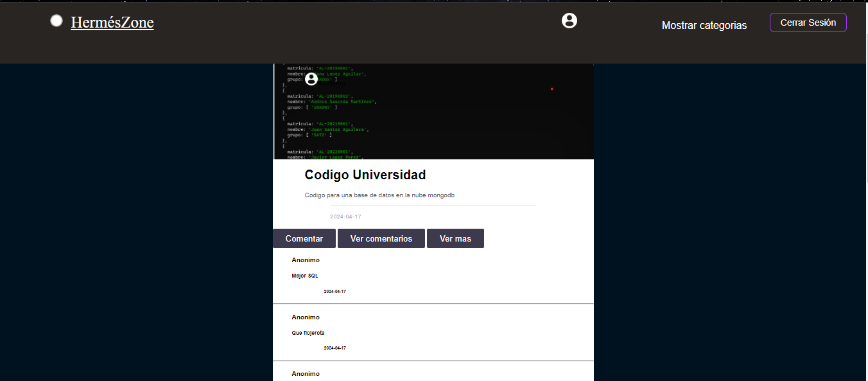
Task: Select the post description about mongodb
Action: (x=379, y=195)
